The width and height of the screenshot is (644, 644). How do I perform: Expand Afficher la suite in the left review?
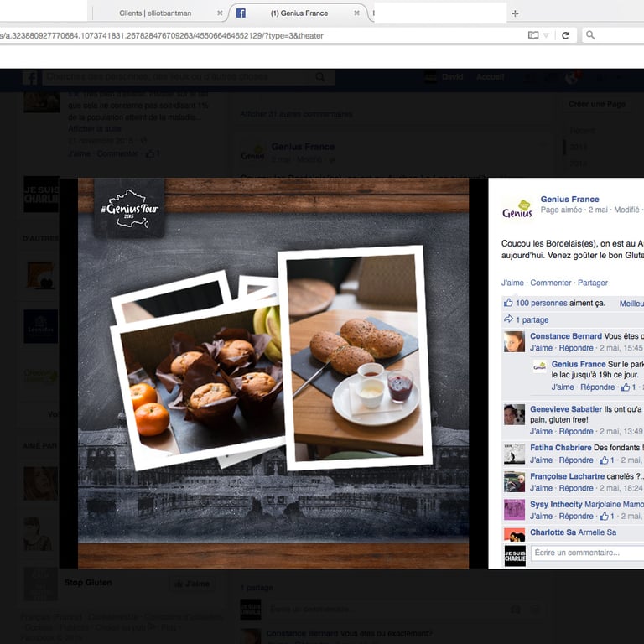pyautogui.click(x=95, y=128)
